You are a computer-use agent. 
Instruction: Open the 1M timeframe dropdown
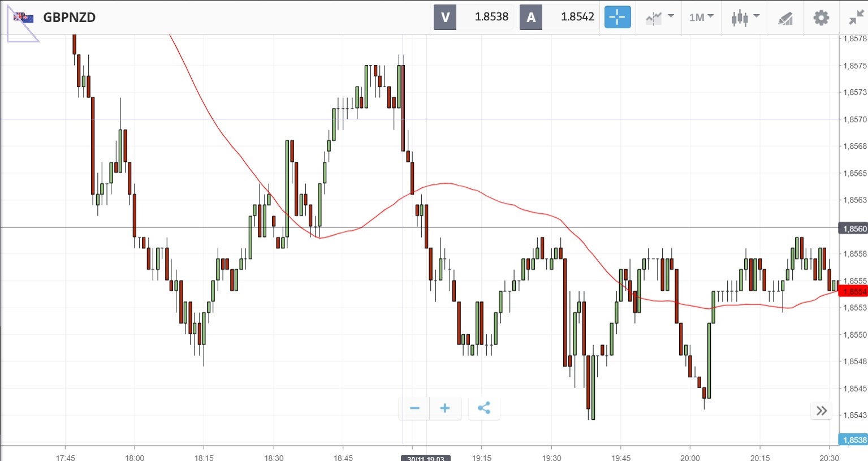(701, 17)
